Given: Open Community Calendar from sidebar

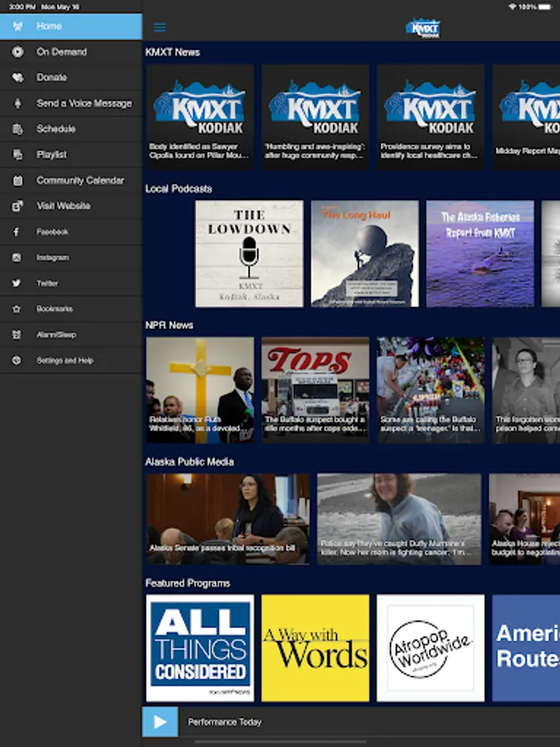Looking at the screenshot, I should (71, 181).
